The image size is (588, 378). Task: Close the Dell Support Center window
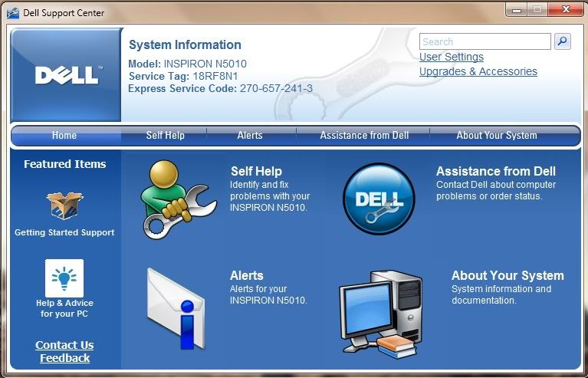566,10
